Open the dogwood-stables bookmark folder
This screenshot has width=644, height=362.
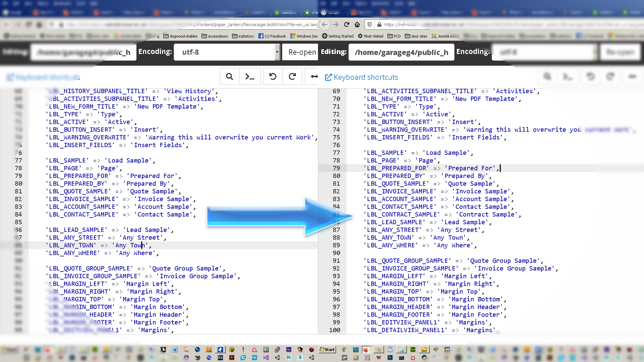180,36
